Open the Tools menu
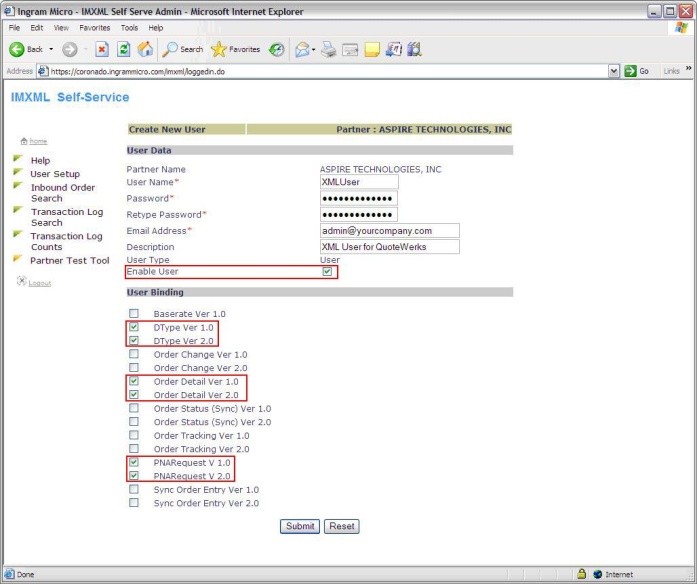This screenshot has width=697, height=584. (x=129, y=28)
